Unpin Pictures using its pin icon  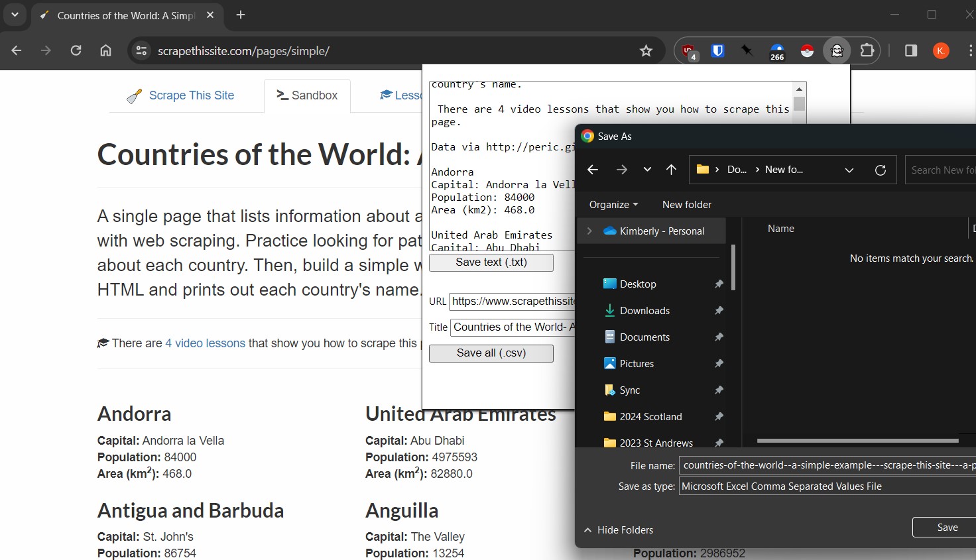[719, 364]
